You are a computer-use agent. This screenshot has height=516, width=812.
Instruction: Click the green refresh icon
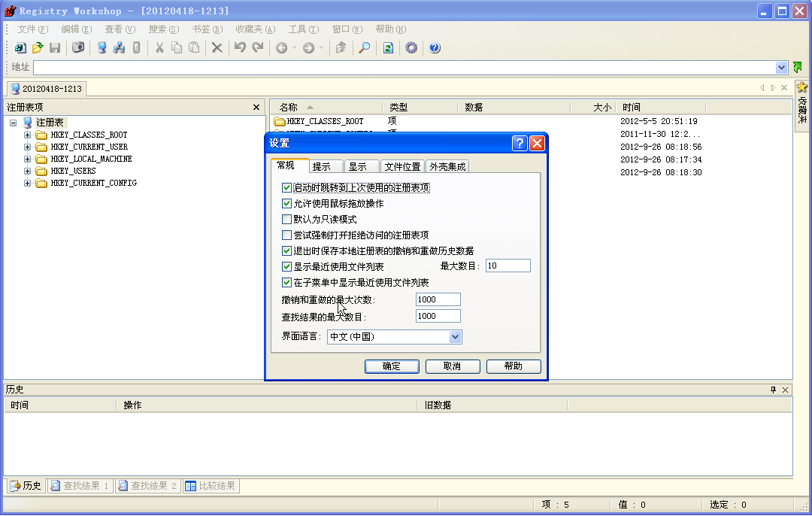click(x=388, y=48)
